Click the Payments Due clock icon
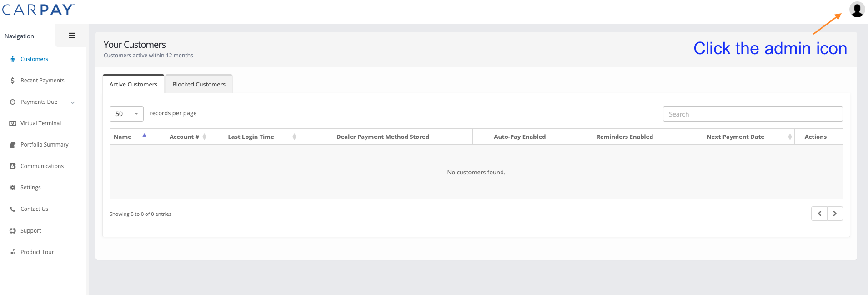 13,102
